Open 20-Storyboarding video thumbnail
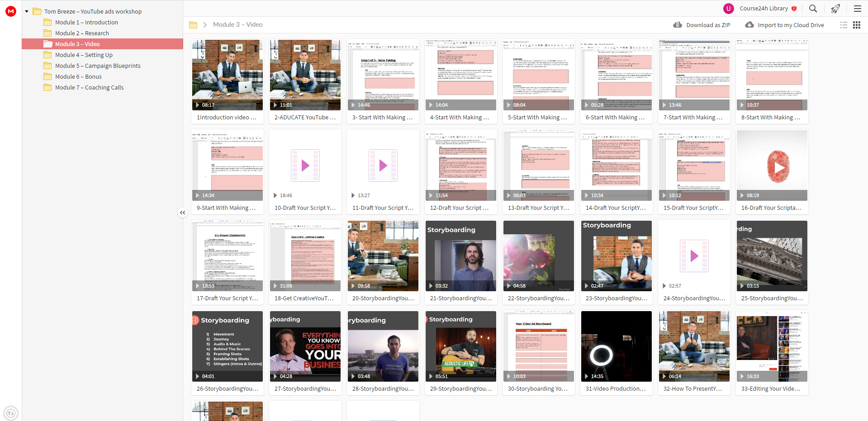 [x=383, y=256]
